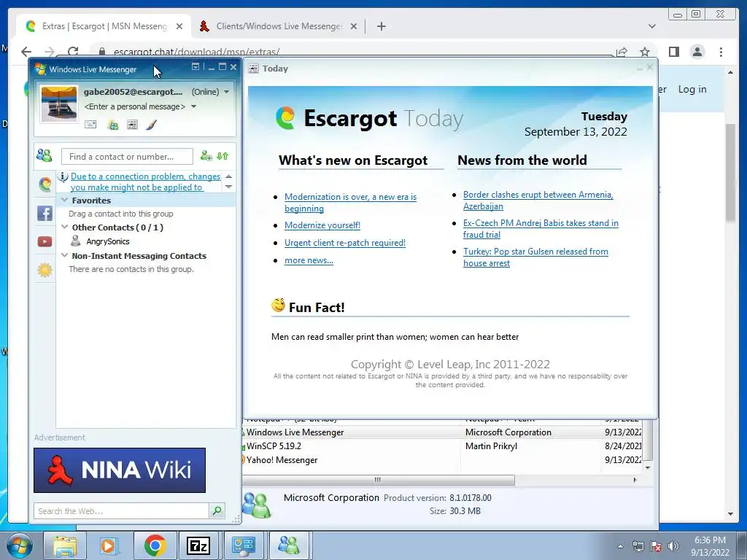Screen dimensions: 747x560
Task: Click the browser page vertical scrollbar
Action: pyautogui.click(x=731, y=172)
